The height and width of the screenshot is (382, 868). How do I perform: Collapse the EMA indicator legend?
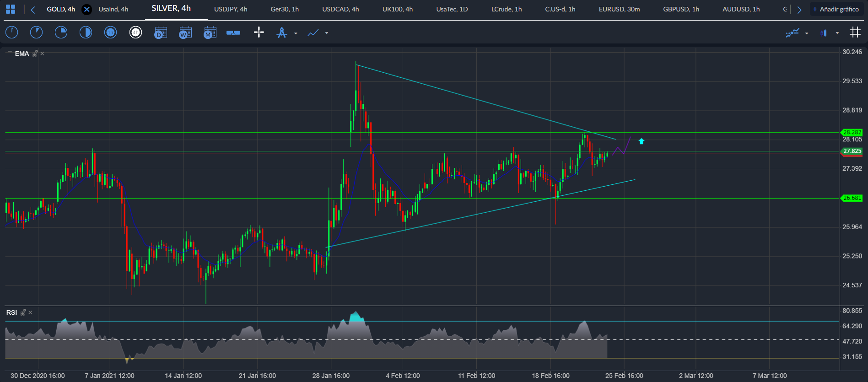coord(10,53)
